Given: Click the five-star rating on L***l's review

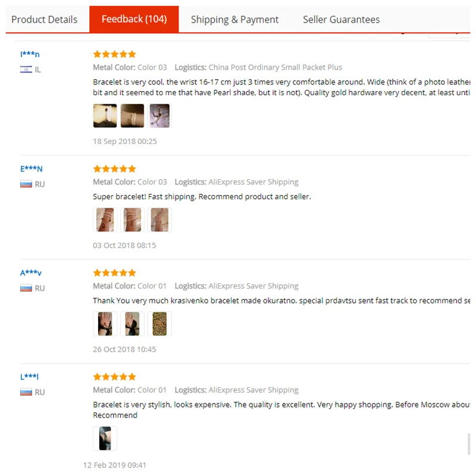Looking at the screenshot, I should click(x=114, y=377).
